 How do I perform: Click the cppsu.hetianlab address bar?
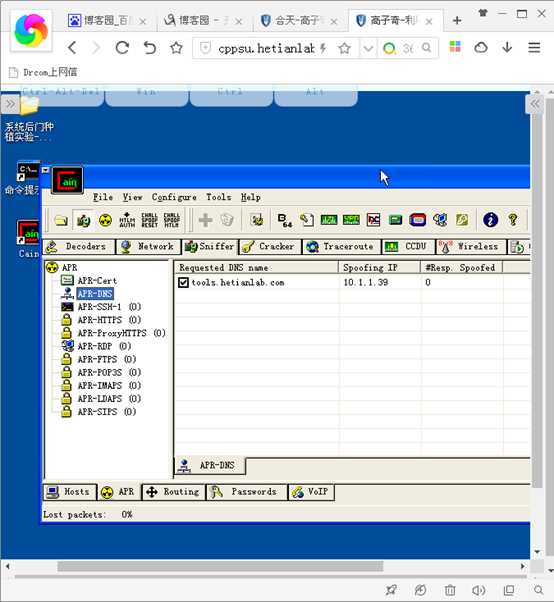(x=266, y=48)
